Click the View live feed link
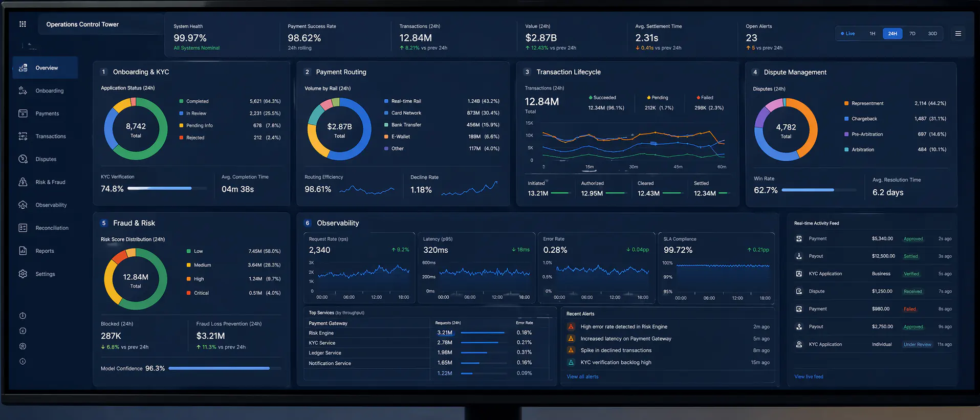Screen dimensions: 980x420 click(809, 377)
